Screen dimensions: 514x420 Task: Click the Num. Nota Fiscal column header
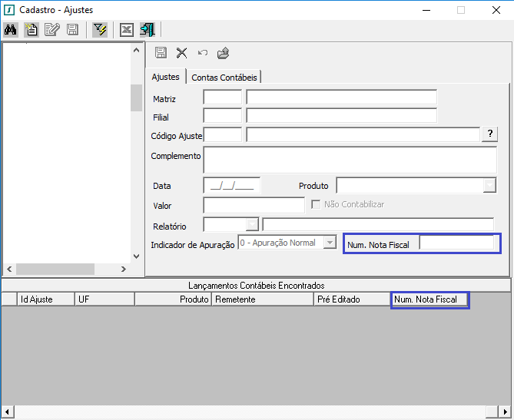(x=429, y=299)
